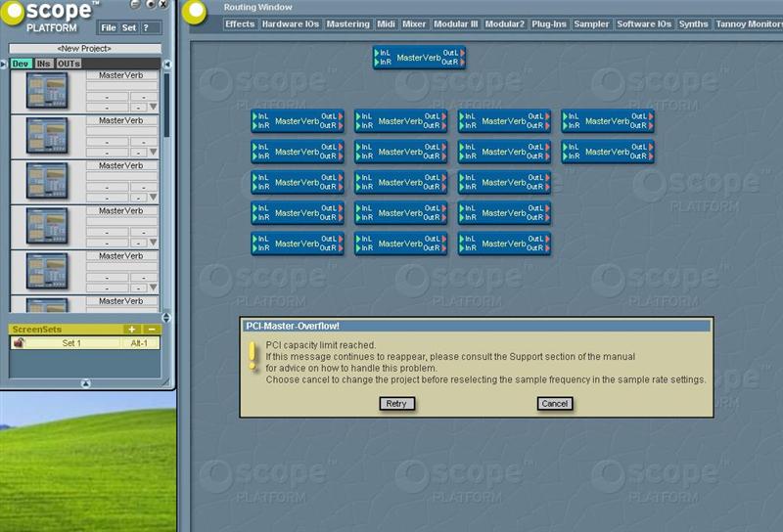Remove ScreenSet with the minus button
Screen dimensions: 783x532
tap(152, 330)
